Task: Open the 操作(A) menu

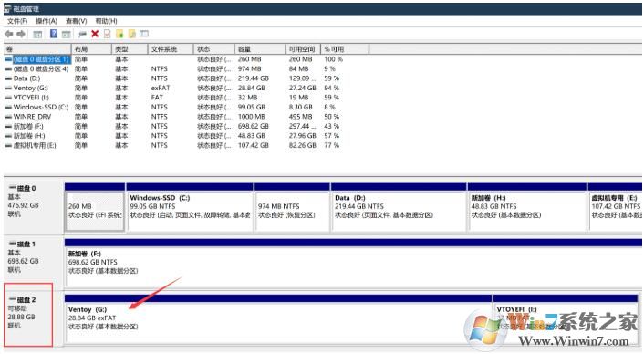Action: pos(47,21)
